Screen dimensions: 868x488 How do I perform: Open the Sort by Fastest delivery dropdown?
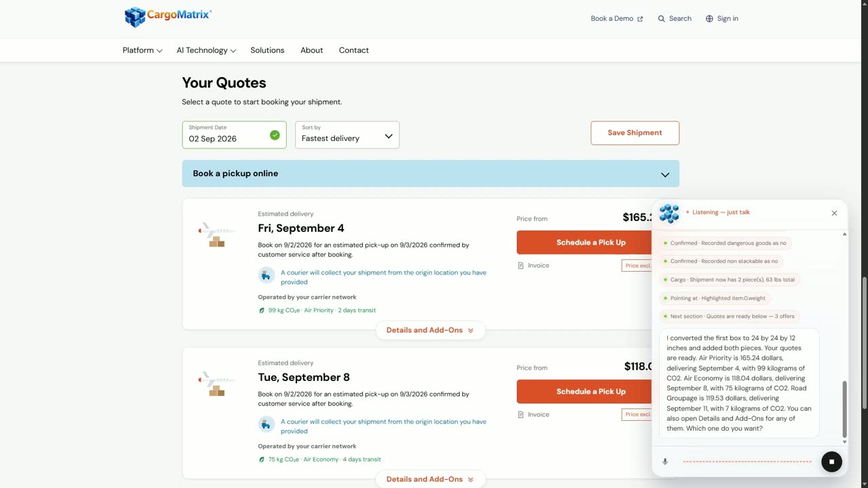pos(347,135)
